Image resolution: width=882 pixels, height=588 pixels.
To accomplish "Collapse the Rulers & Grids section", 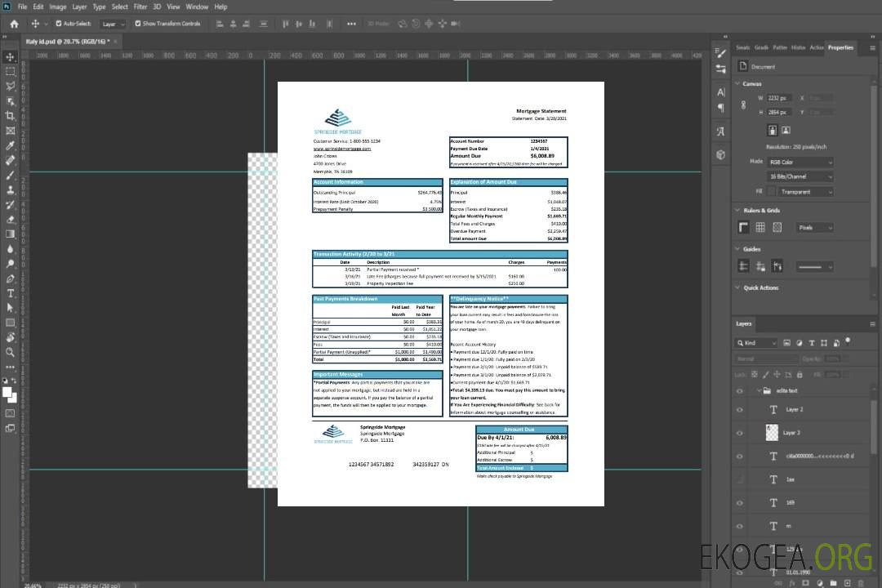I will click(737, 210).
